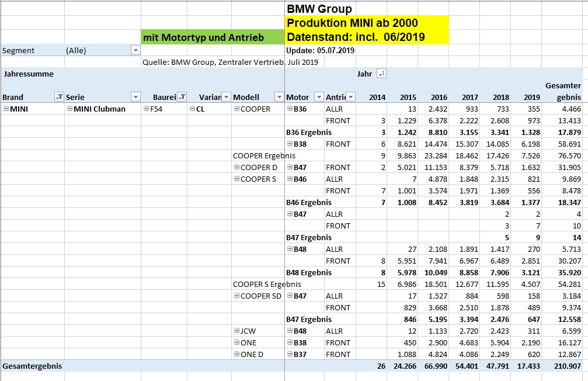Open the Serie column dropdown
The height and width of the screenshot is (381, 588).
(x=135, y=97)
